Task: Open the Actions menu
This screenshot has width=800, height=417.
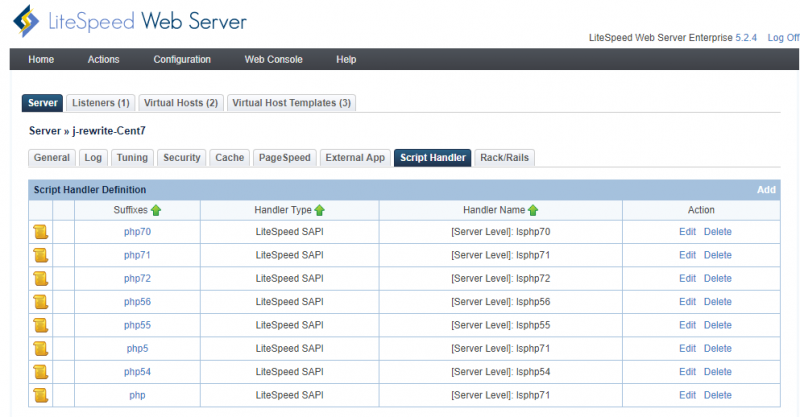Action: pyautogui.click(x=103, y=60)
